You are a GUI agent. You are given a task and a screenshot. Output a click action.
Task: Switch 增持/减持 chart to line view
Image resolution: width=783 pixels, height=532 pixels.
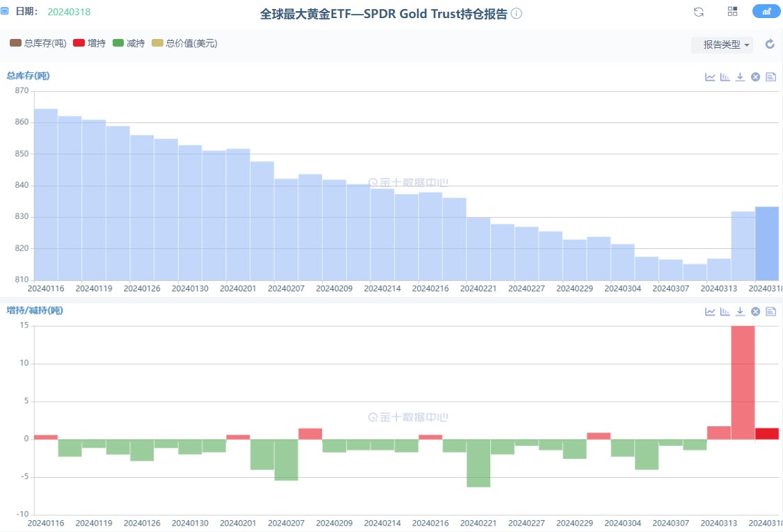click(x=710, y=312)
